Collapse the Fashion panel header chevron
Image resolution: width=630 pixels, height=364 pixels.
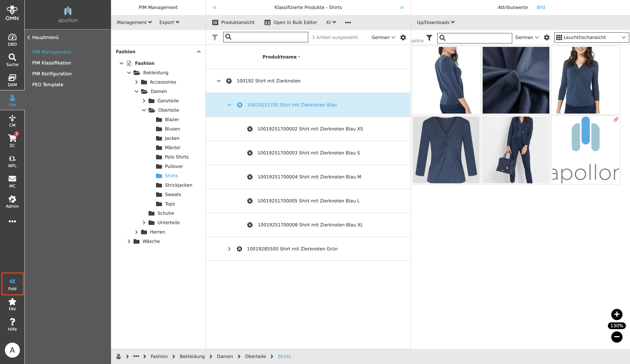199,52
